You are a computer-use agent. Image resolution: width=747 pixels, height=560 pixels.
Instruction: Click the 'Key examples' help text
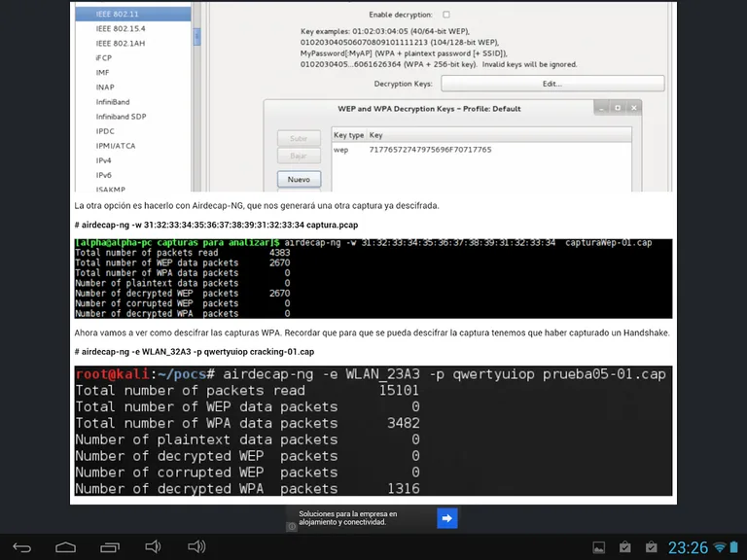(439, 48)
